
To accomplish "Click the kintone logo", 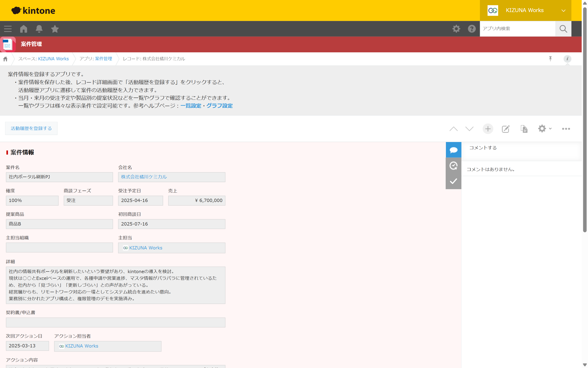I will [x=33, y=10].
